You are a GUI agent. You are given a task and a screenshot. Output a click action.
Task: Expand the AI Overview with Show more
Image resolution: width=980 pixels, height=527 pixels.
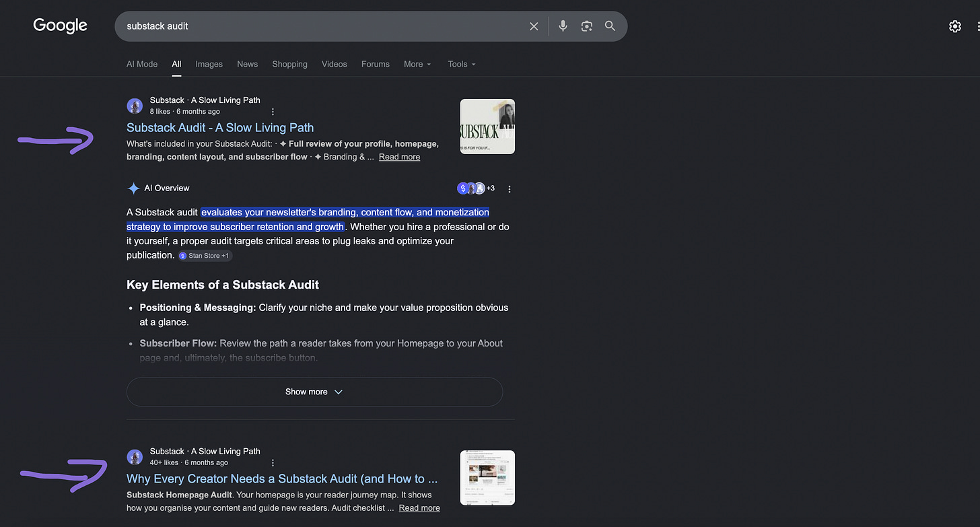tap(314, 392)
